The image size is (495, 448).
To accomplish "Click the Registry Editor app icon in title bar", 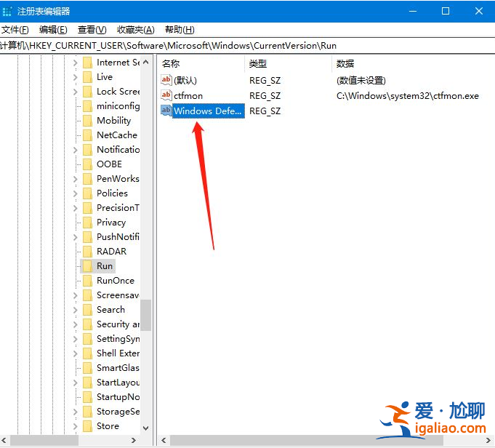I will (7, 12).
